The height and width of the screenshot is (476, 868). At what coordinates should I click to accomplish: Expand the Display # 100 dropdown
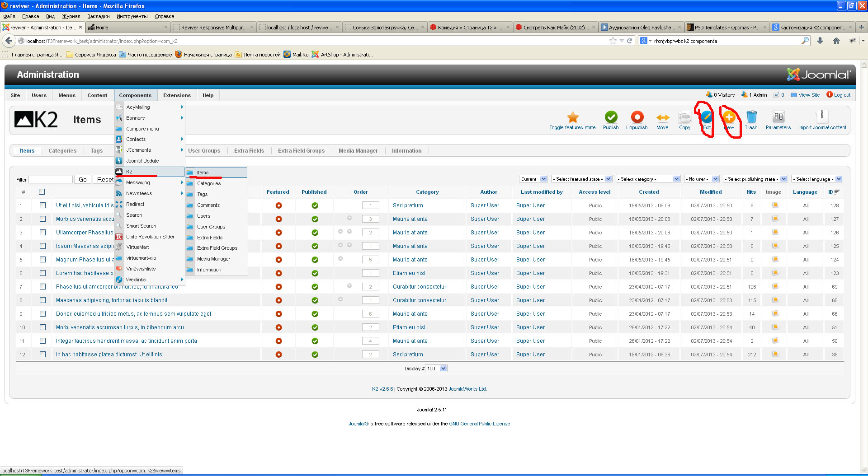coord(436,369)
